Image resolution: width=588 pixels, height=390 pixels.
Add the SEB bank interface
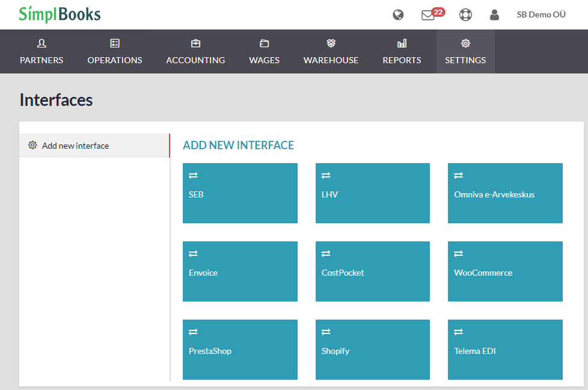point(240,193)
